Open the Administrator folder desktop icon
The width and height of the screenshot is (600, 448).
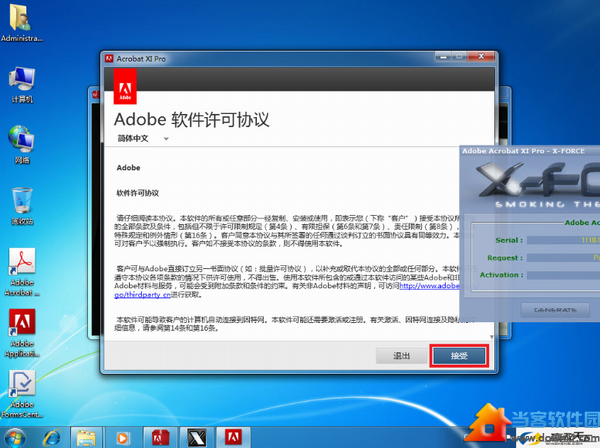(x=21, y=22)
